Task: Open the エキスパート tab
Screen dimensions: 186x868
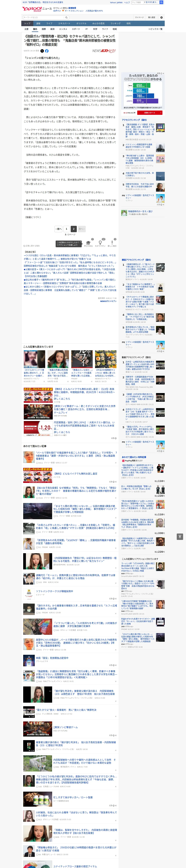Action: tap(64, 24)
